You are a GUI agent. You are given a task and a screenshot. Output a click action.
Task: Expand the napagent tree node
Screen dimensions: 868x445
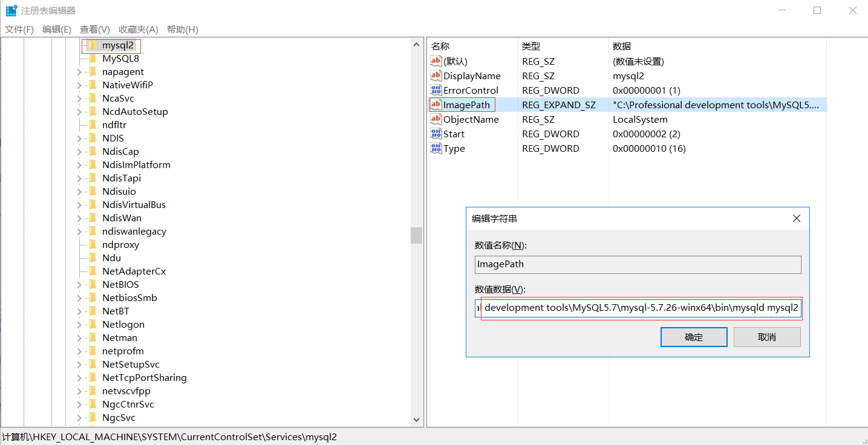pos(79,72)
